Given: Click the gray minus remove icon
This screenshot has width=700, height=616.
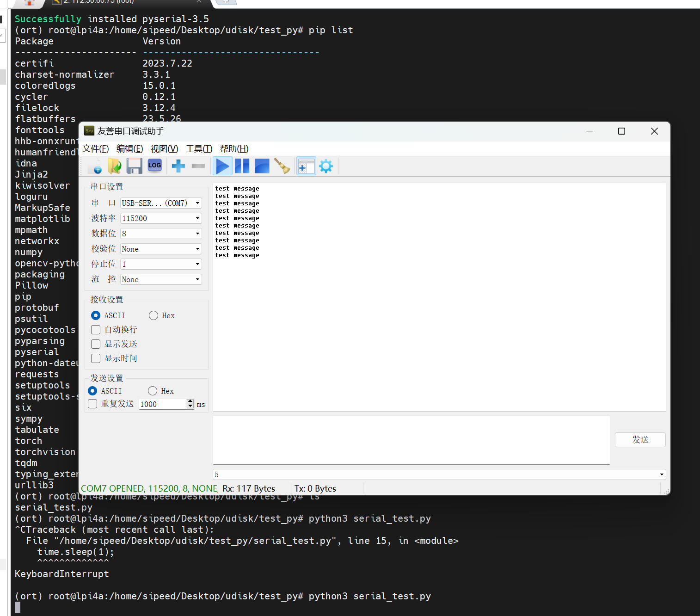Looking at the screenshot, I should pyautogui.click(x=198, y=166).
